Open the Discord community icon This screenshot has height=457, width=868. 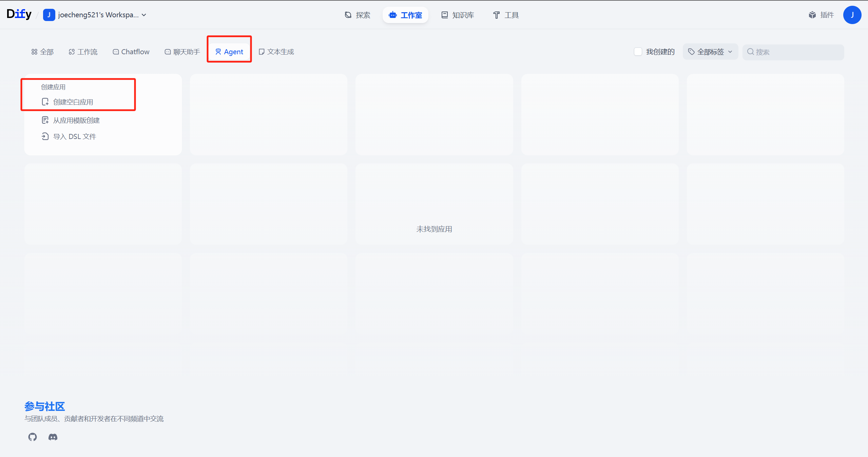(x=53, y=437)
